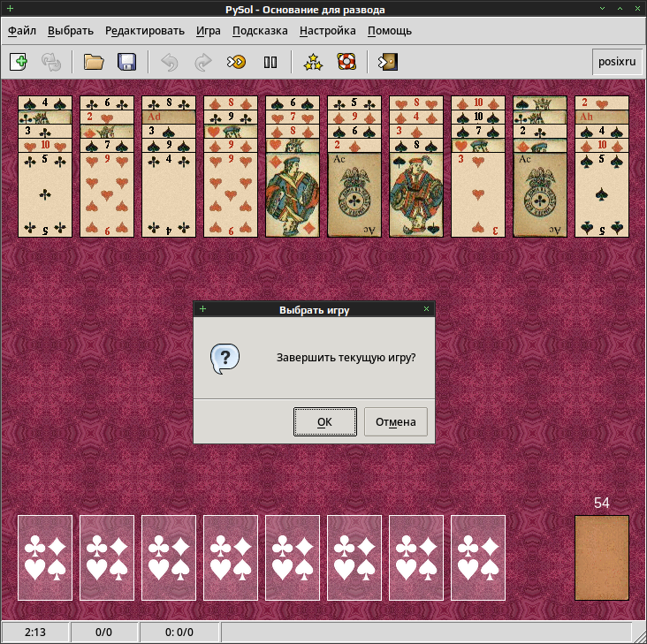647x644 pixels.
Task: Click the talon deck with 54 cards
Action: (602, 557)
